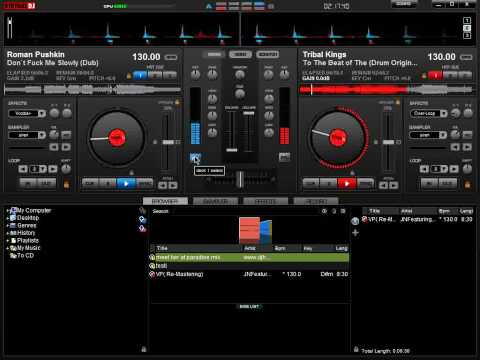Double the loop length on the left deck
480x360 pixels.
pyautogui.click(x=53, y=169)
